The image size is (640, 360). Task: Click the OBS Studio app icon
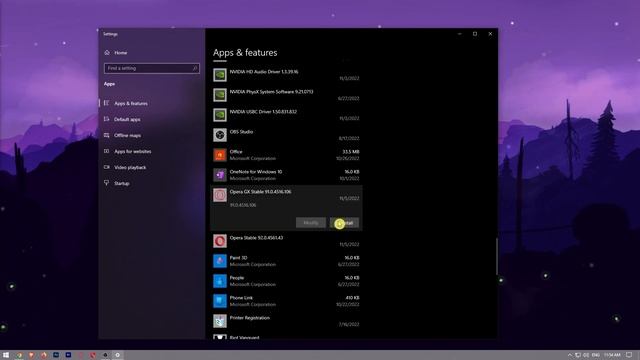[x=220, y=135]
